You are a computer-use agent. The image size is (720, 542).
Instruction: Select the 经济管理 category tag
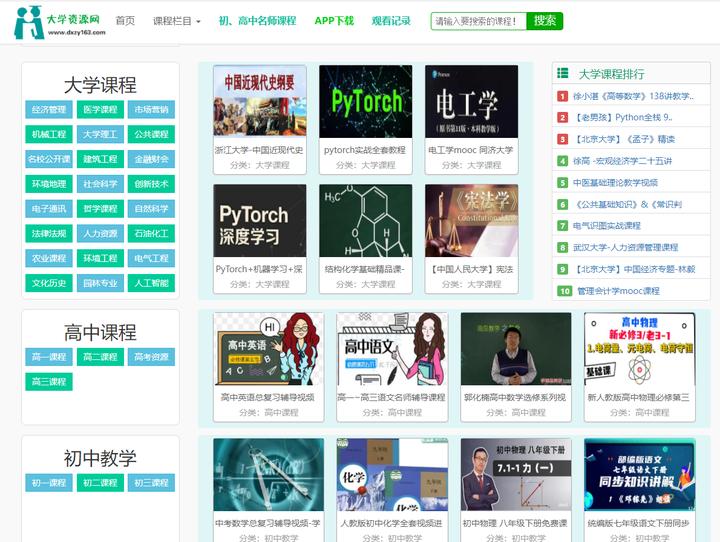49,109
